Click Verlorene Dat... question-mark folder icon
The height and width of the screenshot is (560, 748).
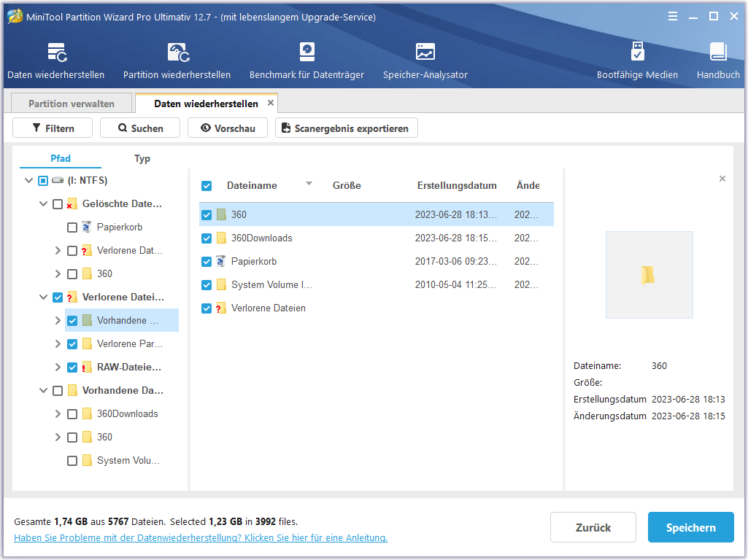[86, 250]
